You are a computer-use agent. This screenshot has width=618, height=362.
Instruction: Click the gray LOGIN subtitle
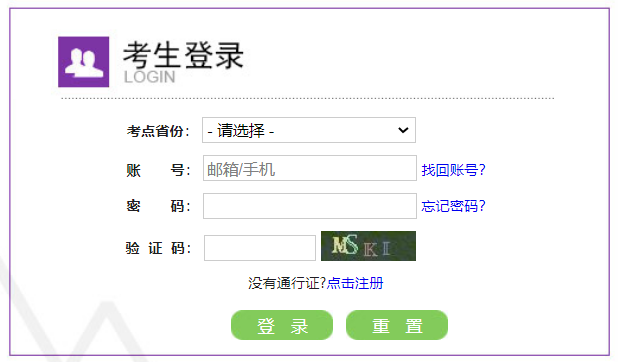coord(149,77)
